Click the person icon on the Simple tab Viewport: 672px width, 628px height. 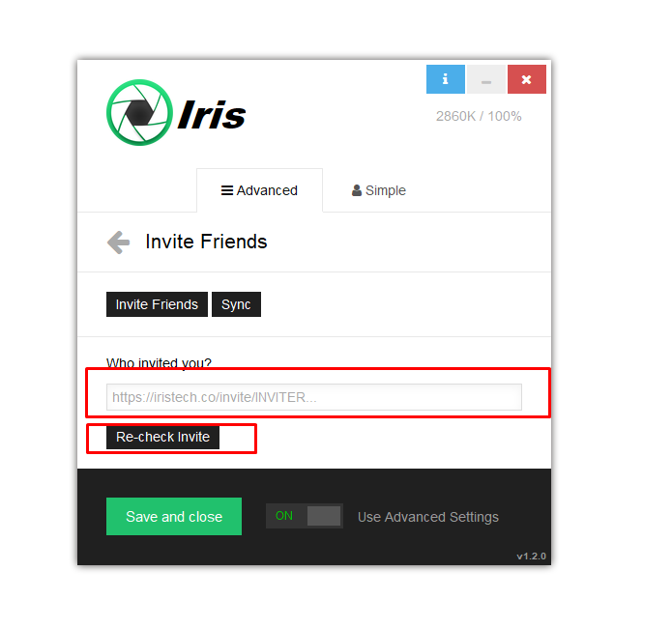click(357, 190)
